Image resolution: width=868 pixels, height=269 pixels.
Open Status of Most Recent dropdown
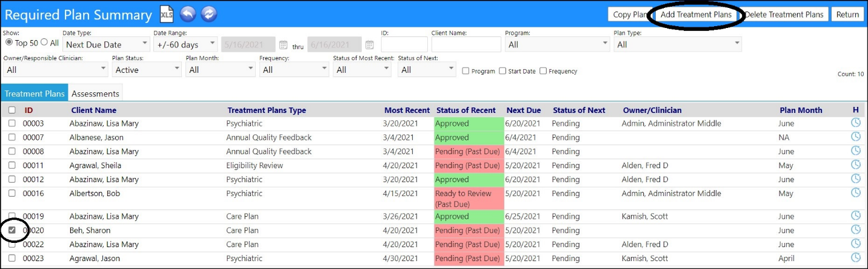[x=362, y=70]
